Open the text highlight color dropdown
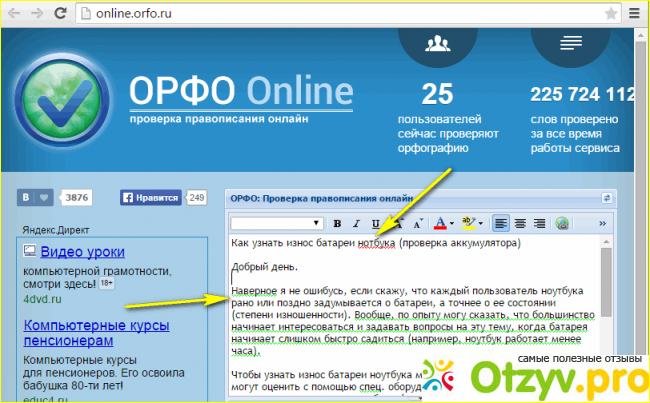Screen dimensions: 650x403 coord(480,223)
